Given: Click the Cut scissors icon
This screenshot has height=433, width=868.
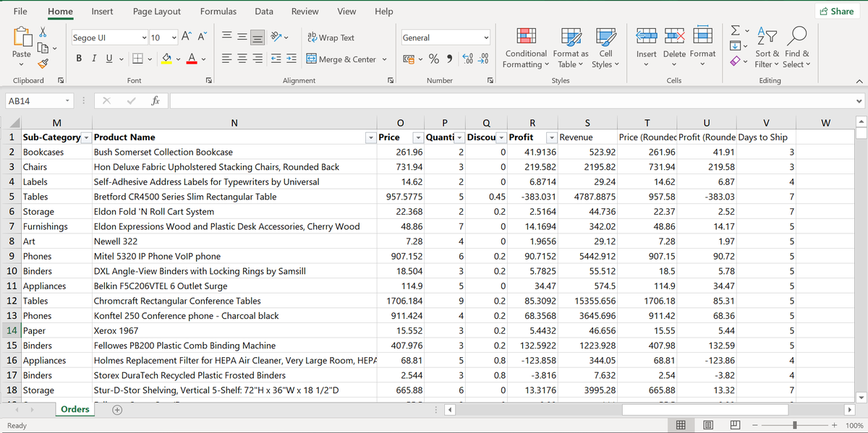Looking at the screenshot, I should (43, 33).
